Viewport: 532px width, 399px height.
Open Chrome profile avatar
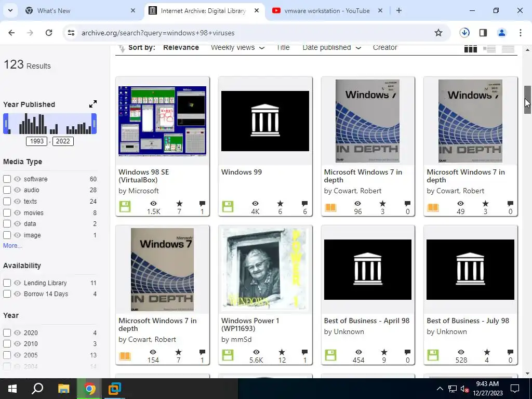(501, 33)
